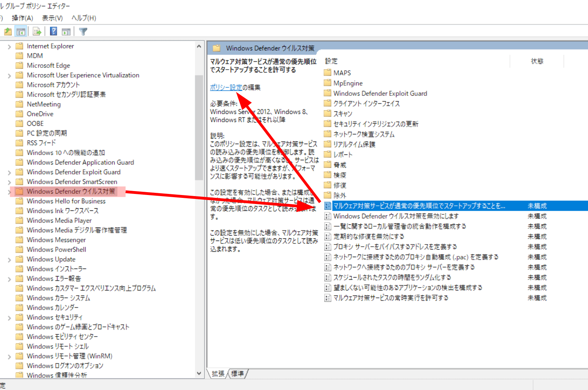Select Windows Hello for Business in tree
Image resolution: width=588 pixels, height=390 pixels.
pos(66,201)
